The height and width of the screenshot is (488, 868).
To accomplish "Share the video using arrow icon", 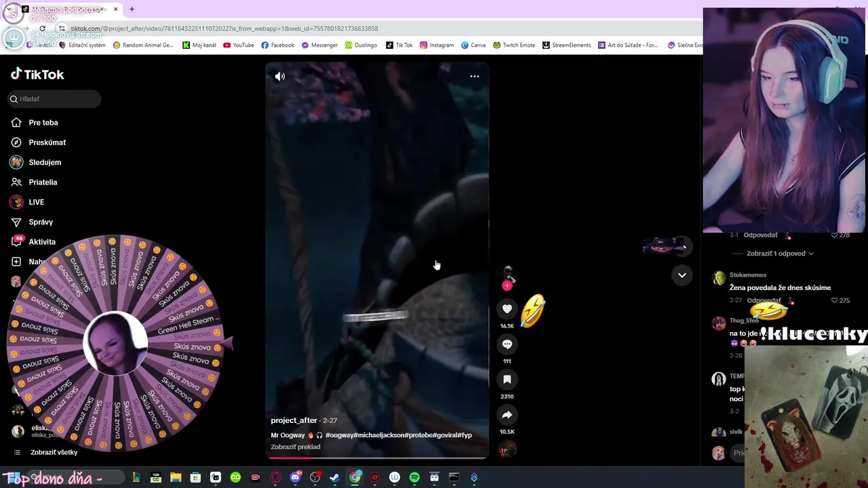I will click(x=507, y=415).
